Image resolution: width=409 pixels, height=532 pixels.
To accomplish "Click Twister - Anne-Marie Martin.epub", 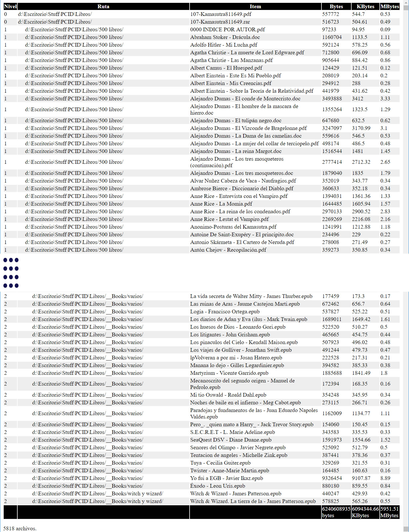I will tap(230, 471).
